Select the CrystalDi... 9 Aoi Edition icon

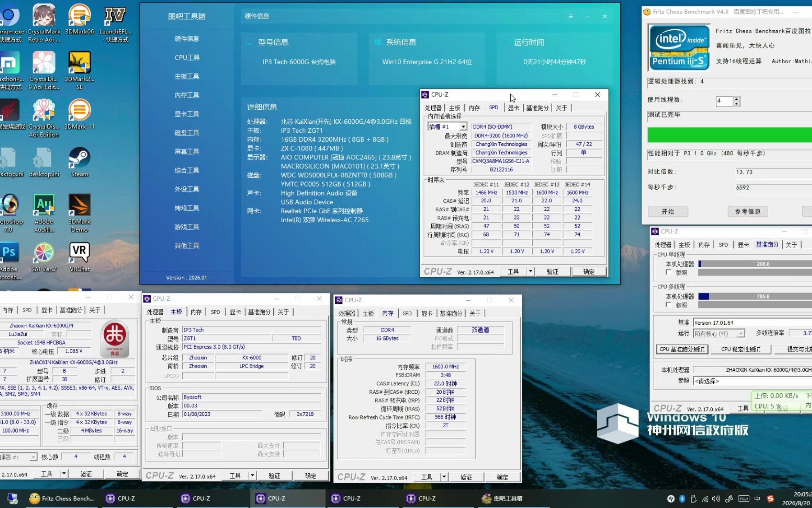(44, 70)
